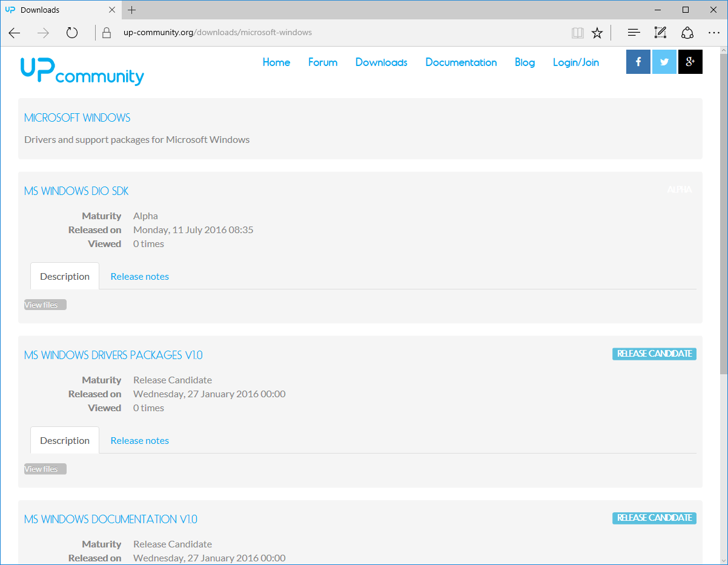Click the Google Plus icon
728x565 pixels.
pos(690,62)
